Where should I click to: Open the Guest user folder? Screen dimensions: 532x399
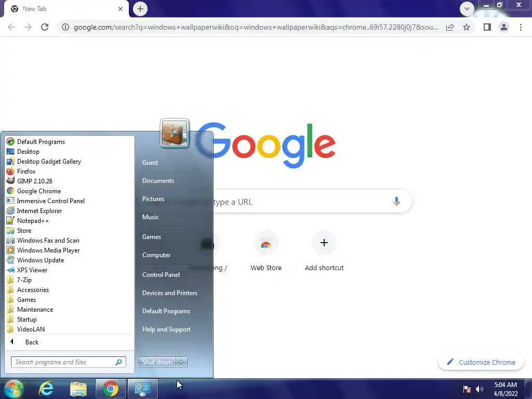tap(150, 162)
